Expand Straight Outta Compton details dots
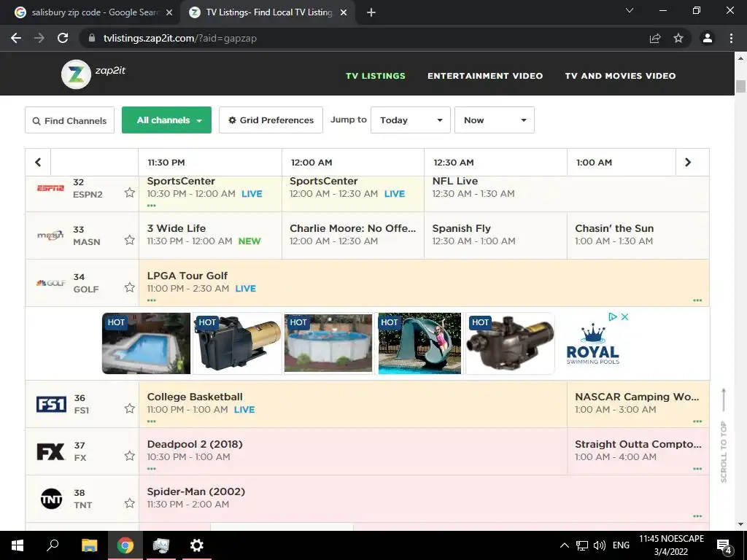 point(697,469)
